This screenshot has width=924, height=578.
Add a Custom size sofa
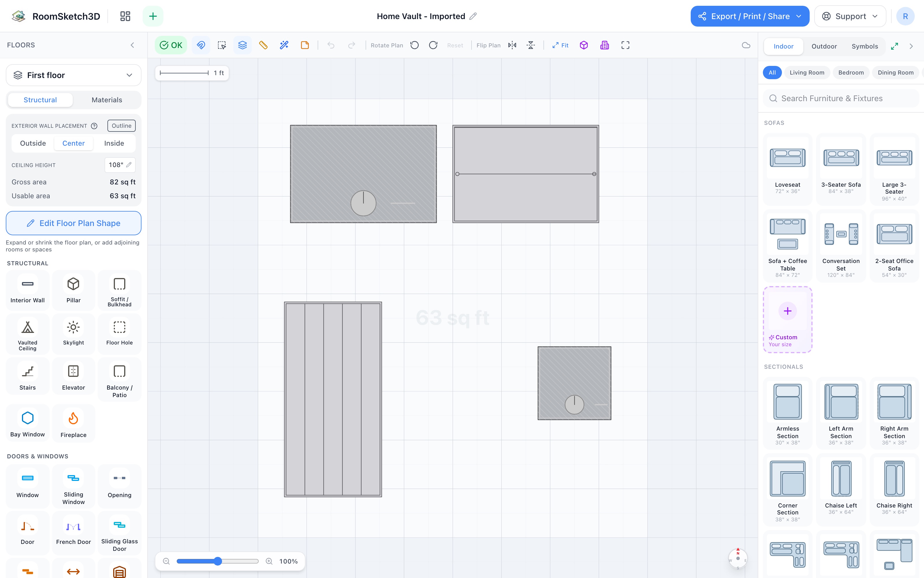[x=787, y=320]
